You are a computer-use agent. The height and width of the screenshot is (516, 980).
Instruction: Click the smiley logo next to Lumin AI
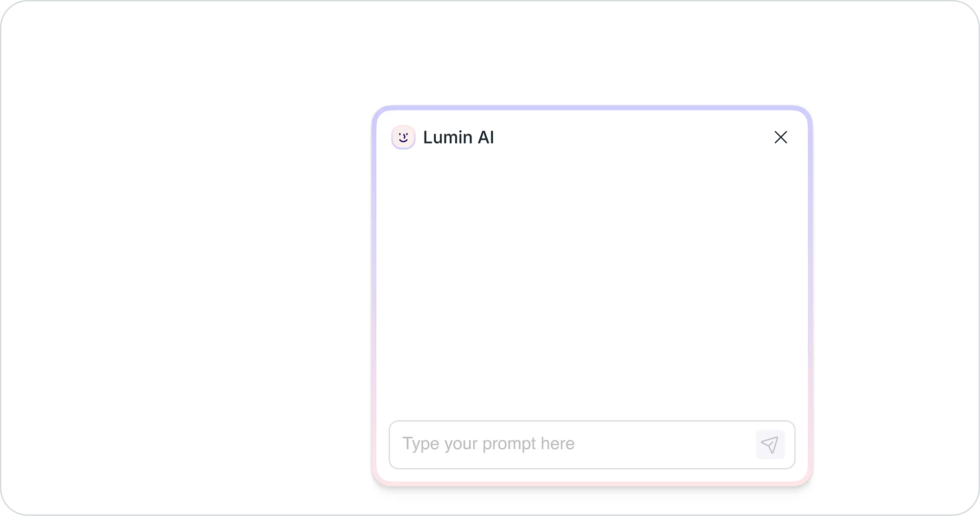tap(403, 137)
